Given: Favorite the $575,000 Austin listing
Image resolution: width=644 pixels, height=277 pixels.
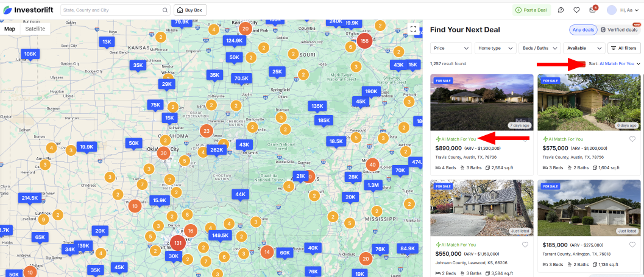Looking at the screenshot, I should [632, 139].
